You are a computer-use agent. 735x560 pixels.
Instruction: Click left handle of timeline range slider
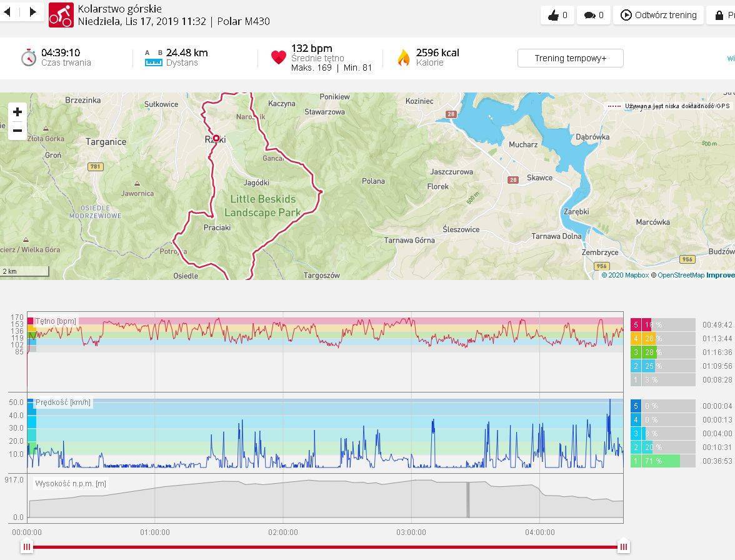tap(27, 547)
